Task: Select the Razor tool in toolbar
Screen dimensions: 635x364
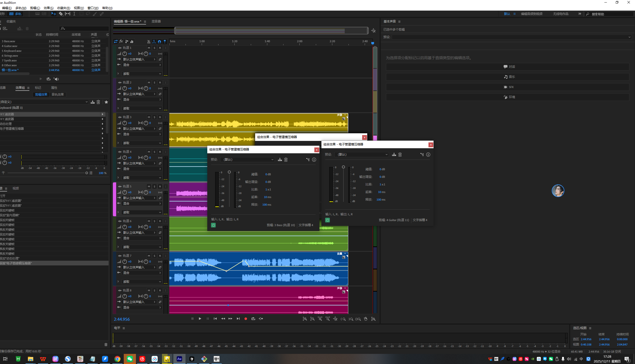Action: [x=61, y=14]
